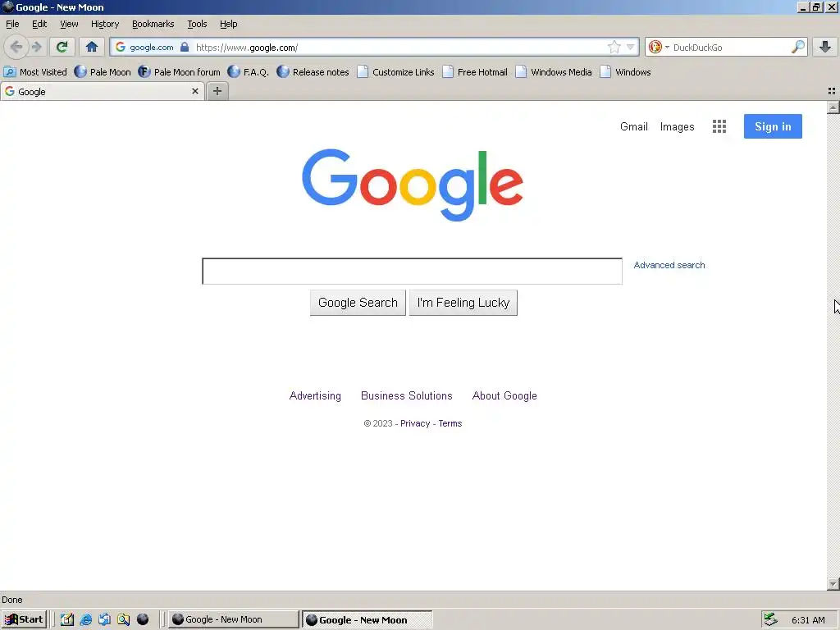Click the scrollbar down arrow
Viewport: 840px width, 630px height.
(833, 583)
